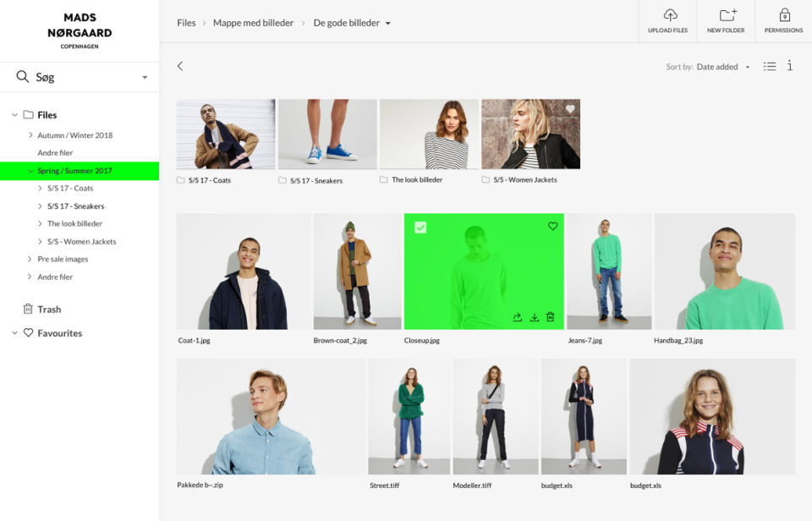The width and height of the screenshot is (812, 521).
Task: Select Andre filer under Autumn / Winter 2018
Action: pyautogui.click(x=55, y=153)
